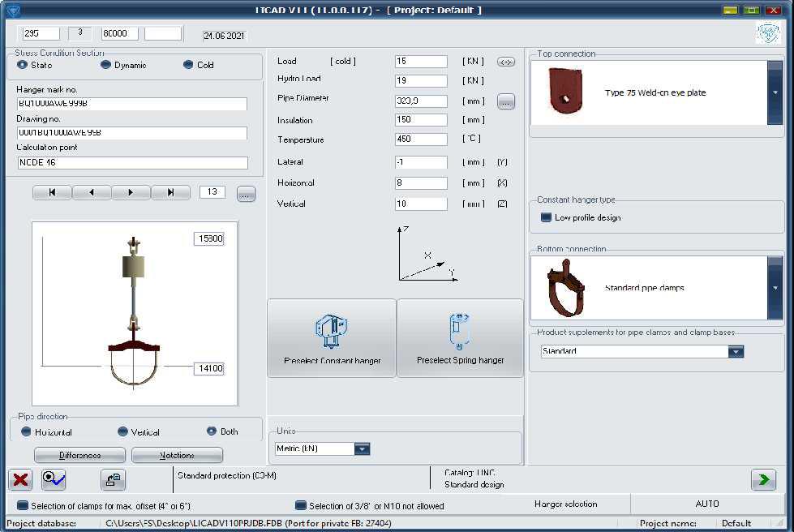This screenshot has width=794, height=532.
Task: Go to last record navigation button
Action: click(170, 192)
